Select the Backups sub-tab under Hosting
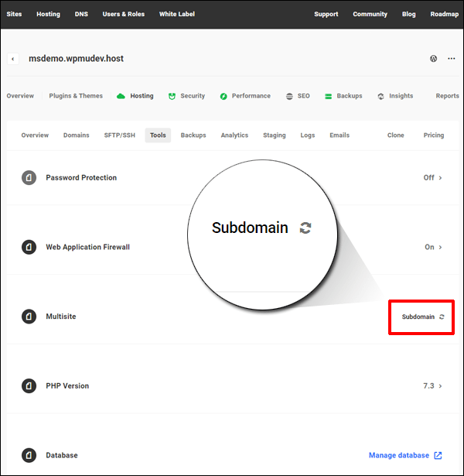 (x=193, y=135)
